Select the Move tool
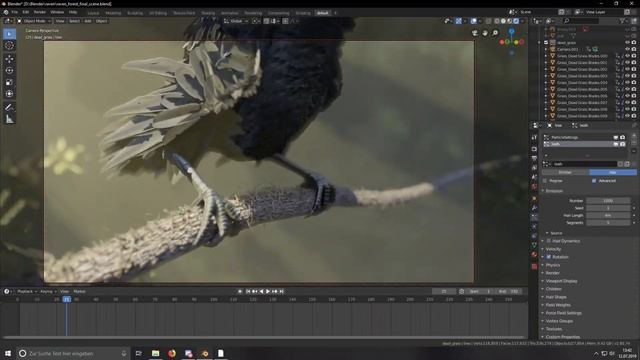The width and height of the screenshot is (640, 360). (9, 58)
